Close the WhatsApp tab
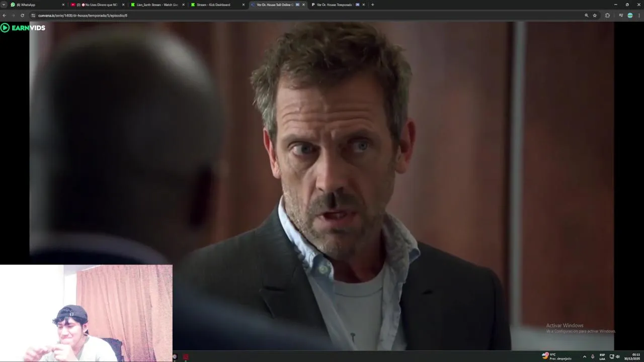644x362 pixels. click(63, 5)
